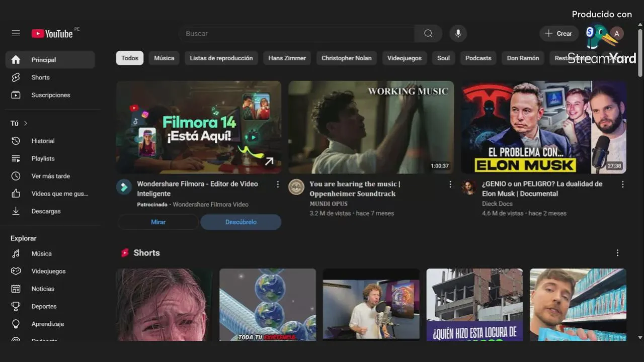
Task: Open Oppenheimer Soundtrack video options menu
Action: 450,185
